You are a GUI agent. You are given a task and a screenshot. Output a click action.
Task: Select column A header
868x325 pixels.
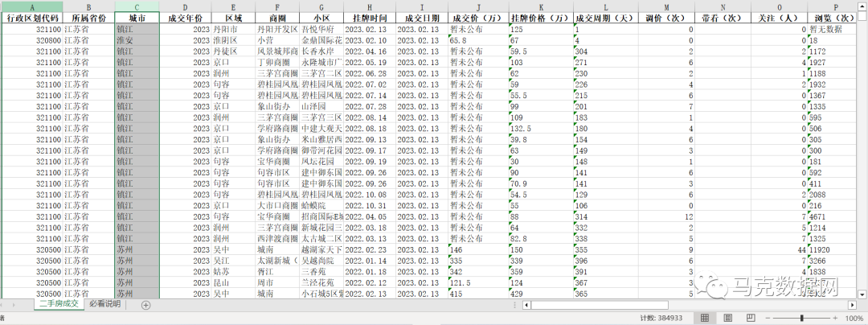point(31,6)
